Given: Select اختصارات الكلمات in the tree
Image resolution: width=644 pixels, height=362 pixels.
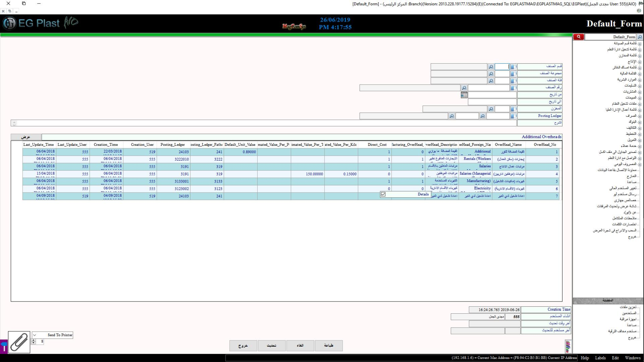Looking at the screenshot, I should pos(624,224).
